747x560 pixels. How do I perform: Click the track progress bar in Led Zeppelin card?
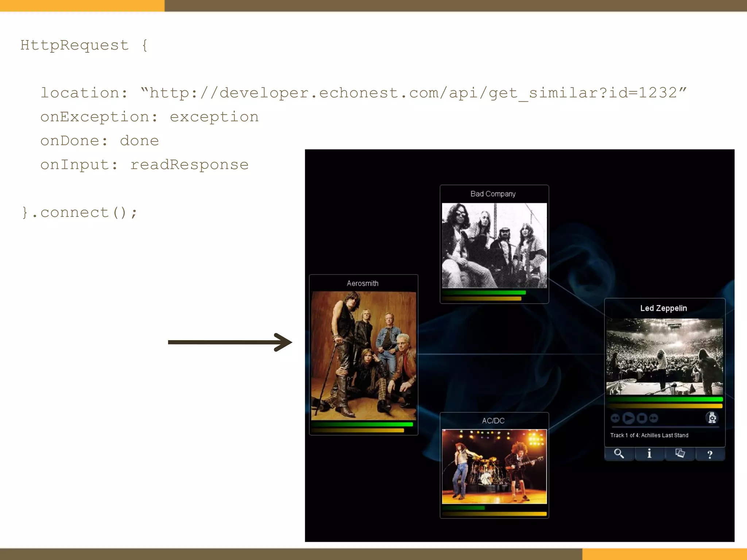pyautogui.click(x=665, y=427)
